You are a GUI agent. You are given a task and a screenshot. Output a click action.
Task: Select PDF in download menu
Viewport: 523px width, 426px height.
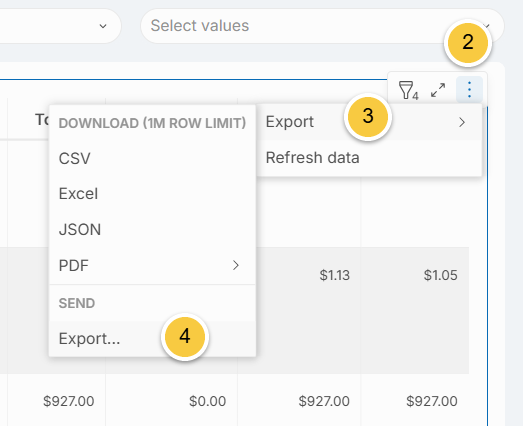coord(152,266)
